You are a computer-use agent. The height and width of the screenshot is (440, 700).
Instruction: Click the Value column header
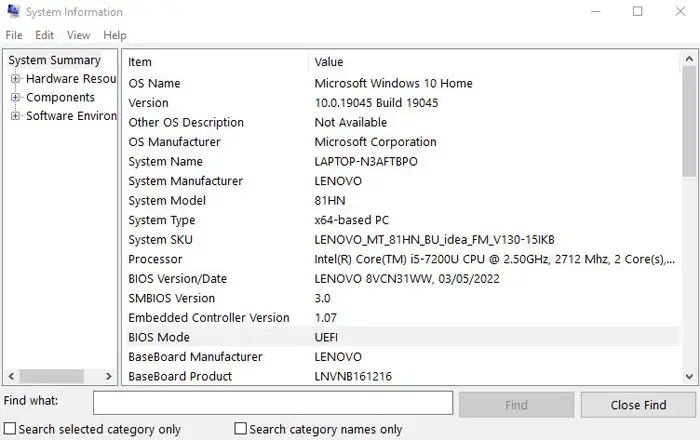pos(495,62)
